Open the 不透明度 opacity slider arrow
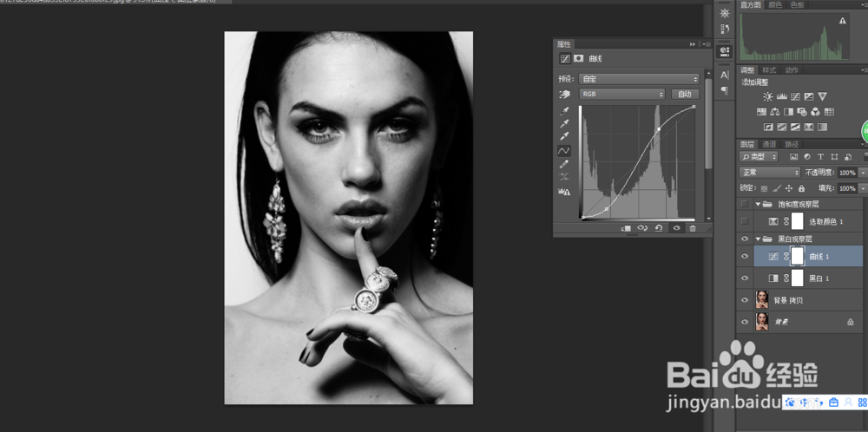Viewport: 868px width, 432px height. pyautogui.click(x=863, y=173)
